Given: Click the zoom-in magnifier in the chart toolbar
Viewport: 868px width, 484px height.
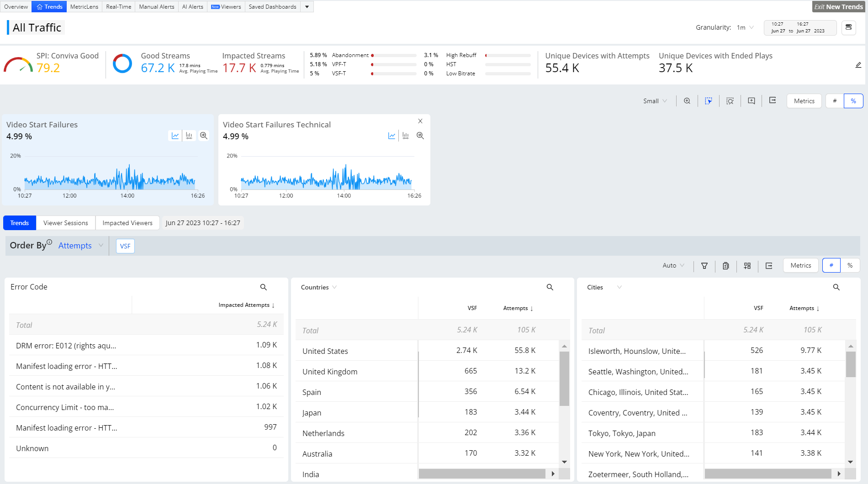Looking at the screenshot, I should (x=687, y=101).
